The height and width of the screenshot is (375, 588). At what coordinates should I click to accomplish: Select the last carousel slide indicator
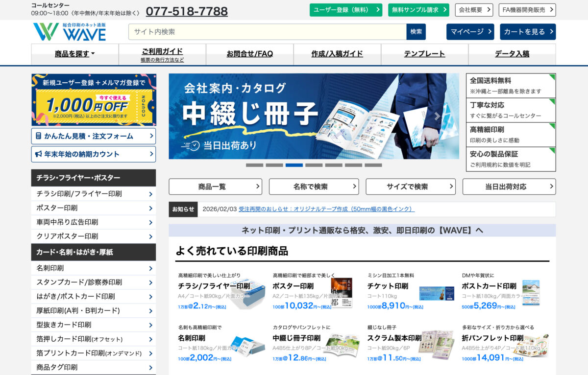373,165
